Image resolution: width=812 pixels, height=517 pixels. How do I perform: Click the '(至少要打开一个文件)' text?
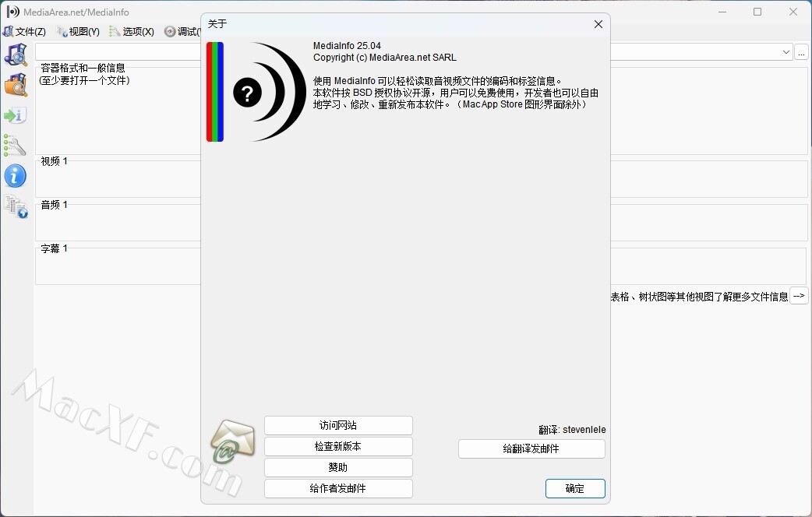point(84,80)
